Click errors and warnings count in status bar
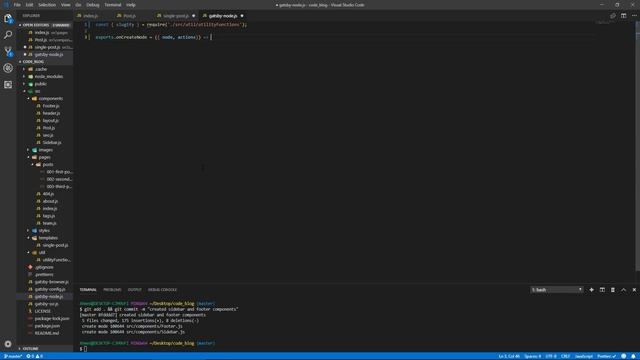This screenshot has width=640, height=360. [x=35, y=356]
